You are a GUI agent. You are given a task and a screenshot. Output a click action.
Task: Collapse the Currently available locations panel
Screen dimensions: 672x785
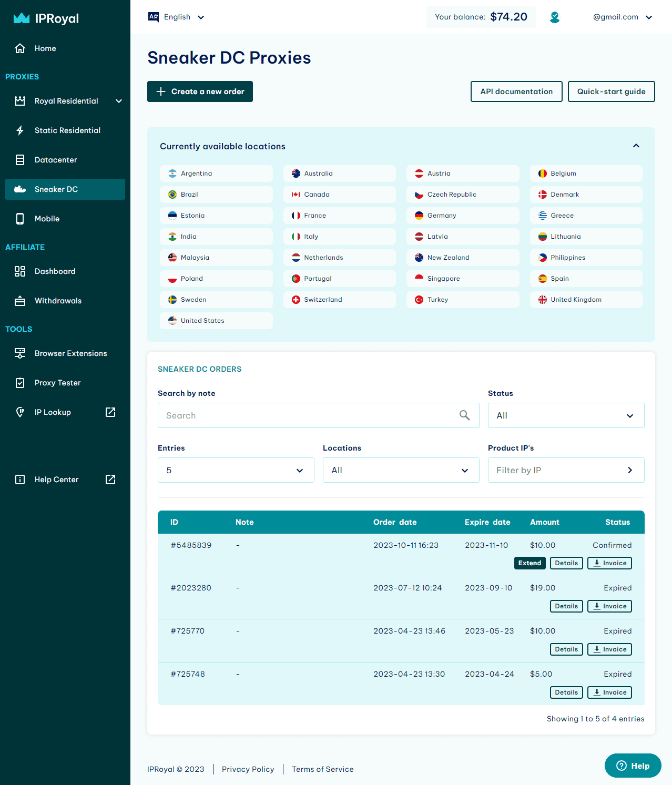pyautogui.click(x=636, y=146)
